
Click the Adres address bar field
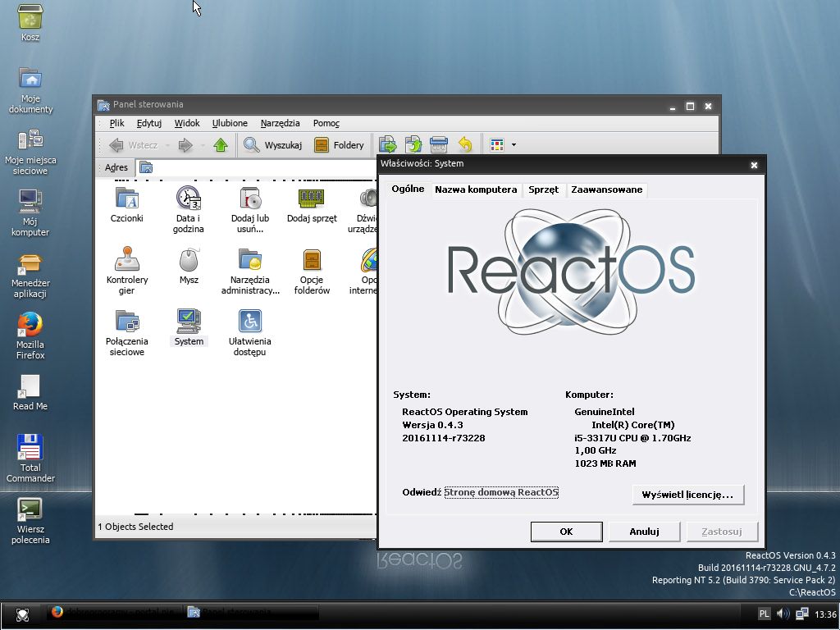257,167
